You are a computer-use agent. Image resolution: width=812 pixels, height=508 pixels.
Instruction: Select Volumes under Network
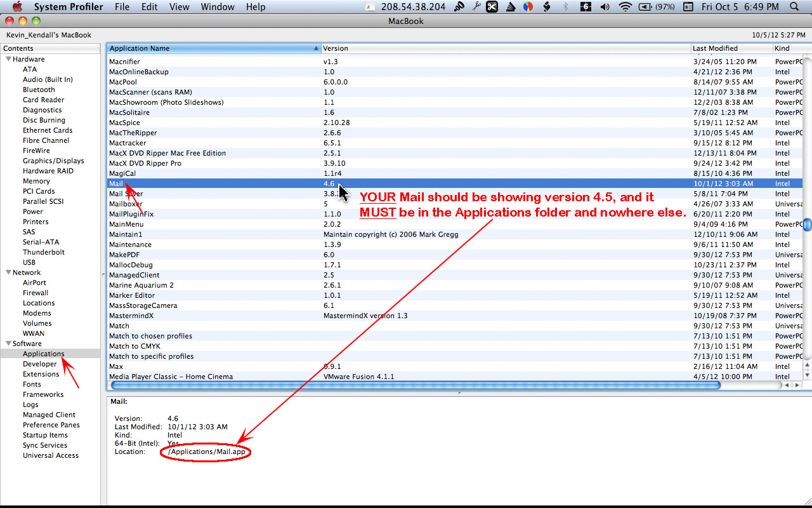pyautogui.click(x=37, y=323)
